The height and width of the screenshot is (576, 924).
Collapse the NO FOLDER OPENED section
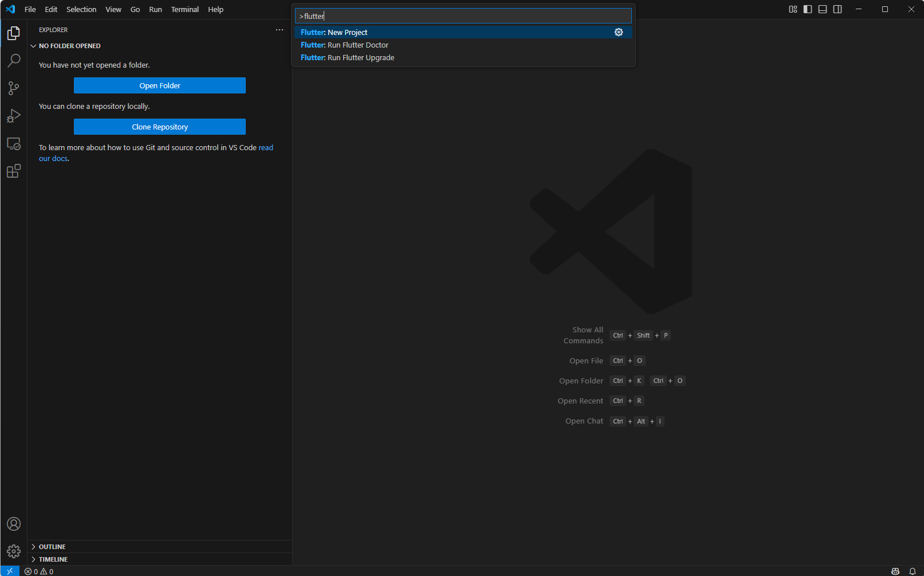[x=160, y=46]
